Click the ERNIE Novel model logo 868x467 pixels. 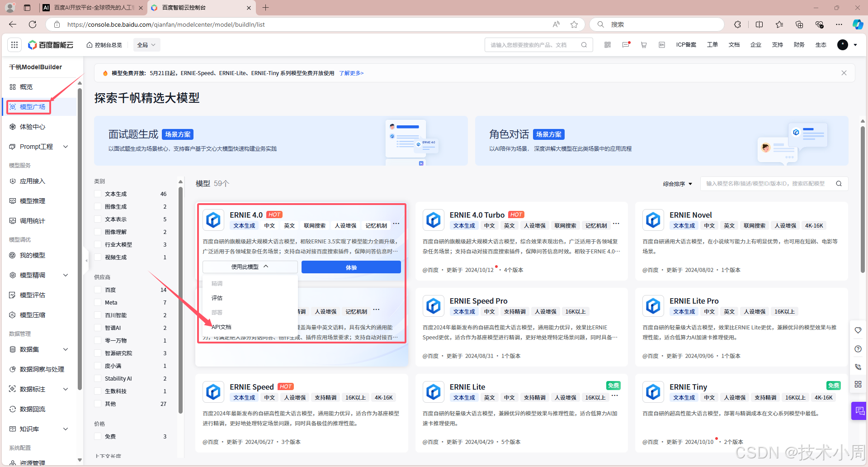pos(653,220)
